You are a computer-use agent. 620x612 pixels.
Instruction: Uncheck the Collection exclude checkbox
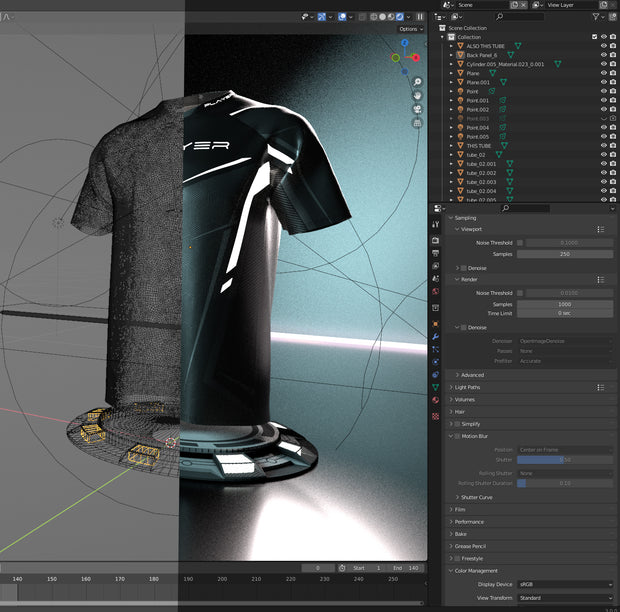(x=594, y=37)
